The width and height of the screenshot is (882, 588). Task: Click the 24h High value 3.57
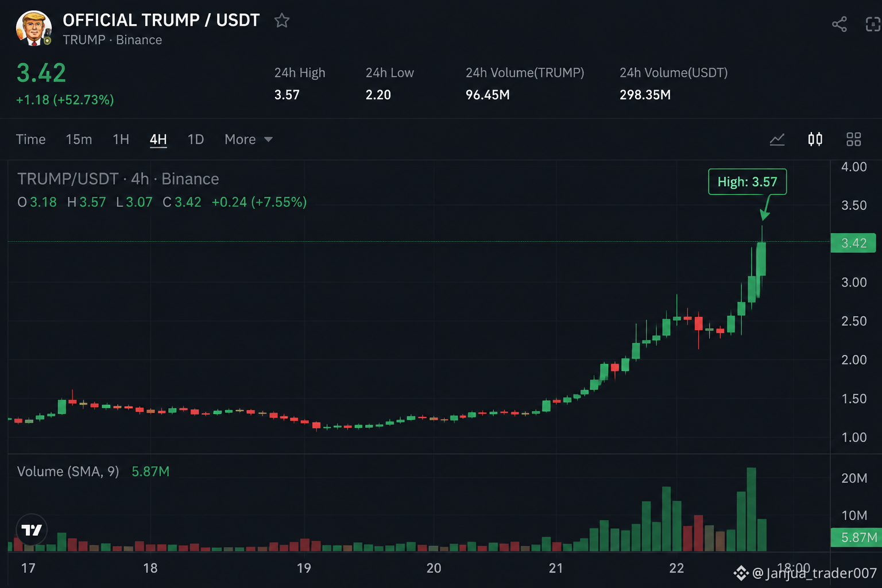[x=287, y=95]
